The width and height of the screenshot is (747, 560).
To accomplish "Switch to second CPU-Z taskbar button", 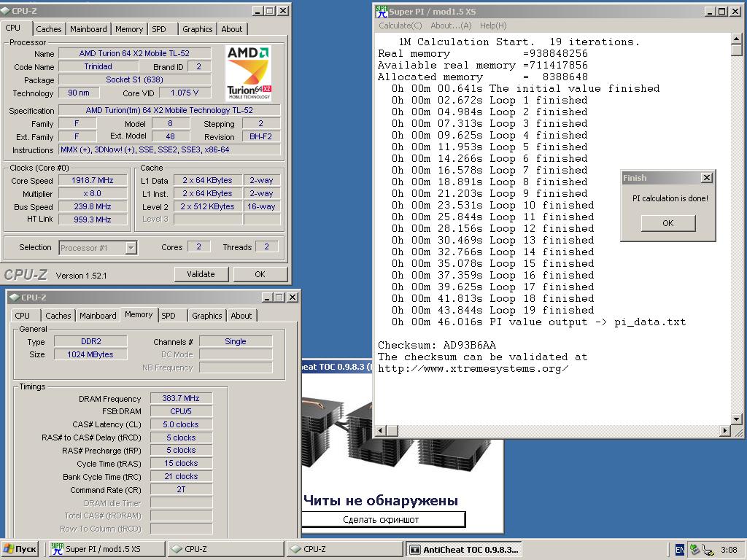I will 345,549.
